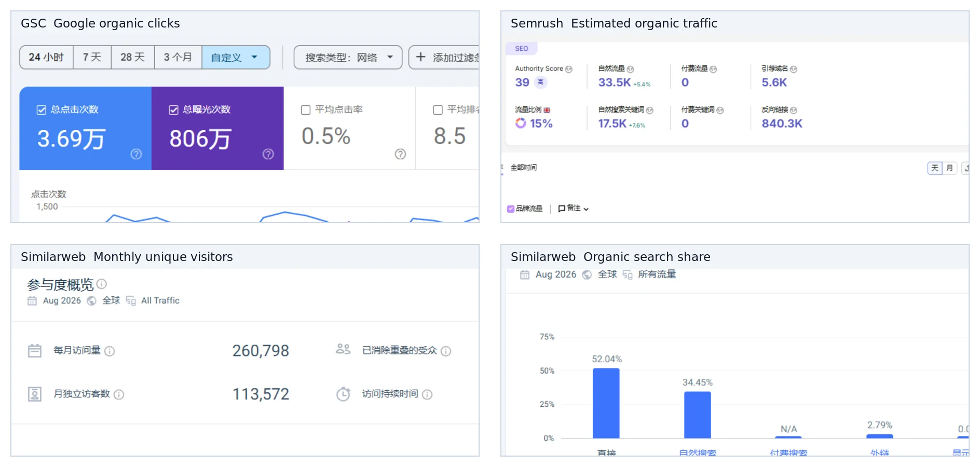Click globe icon next to 自然搜索关键词
The height and width of the screenshot is (467, 980).
650,110
